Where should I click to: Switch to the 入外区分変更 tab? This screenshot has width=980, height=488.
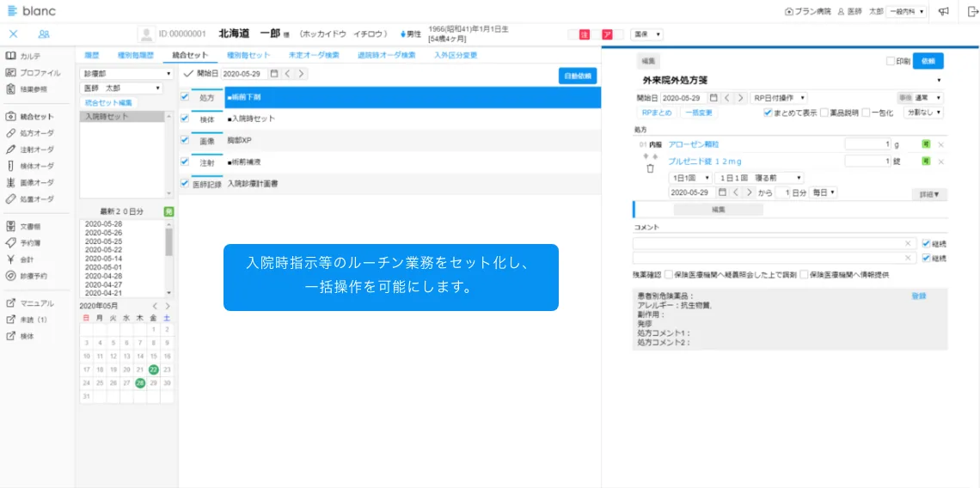456,55
